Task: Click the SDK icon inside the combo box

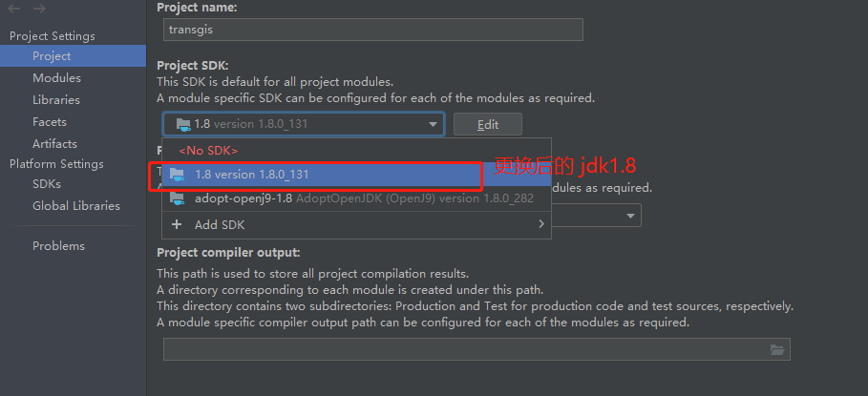Action: (x=181, y=124)
